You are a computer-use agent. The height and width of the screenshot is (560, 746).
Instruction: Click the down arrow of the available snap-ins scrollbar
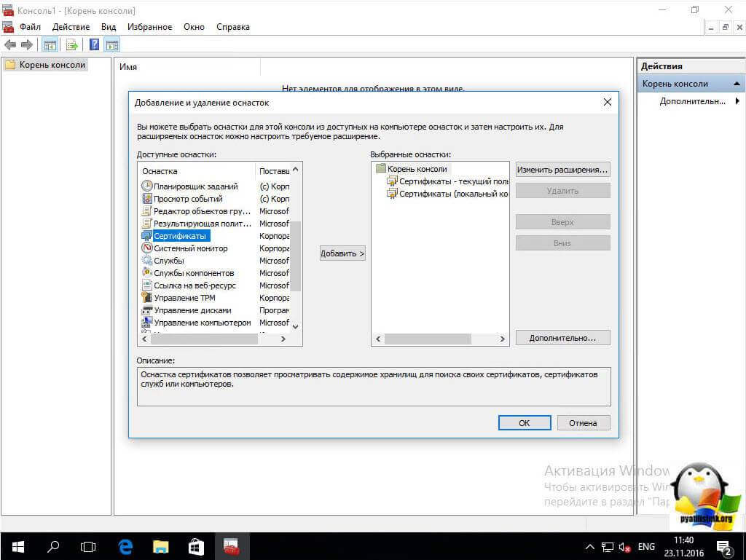[x=295, y=327]
